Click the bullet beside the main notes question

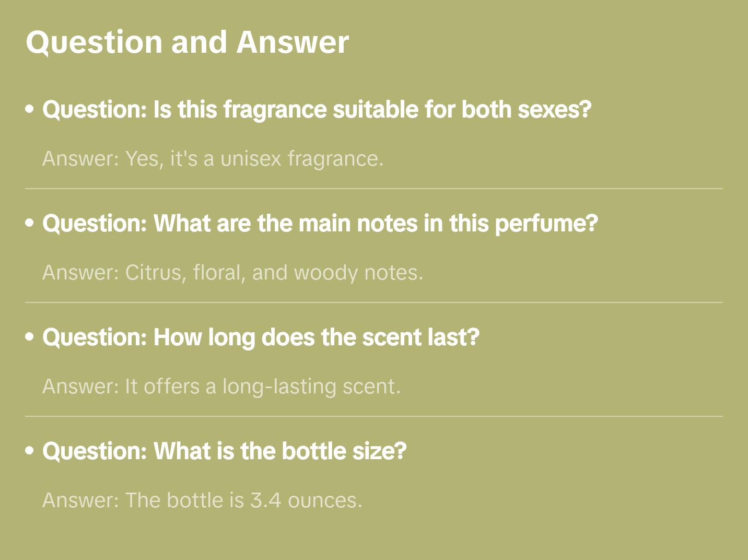coord(30,224)
